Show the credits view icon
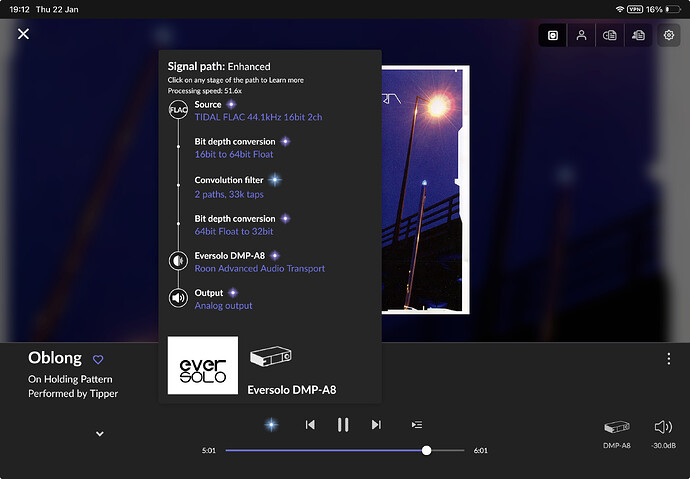Image resolution: width=690 pixels, height=479 pixels. [x=609, y=35]
